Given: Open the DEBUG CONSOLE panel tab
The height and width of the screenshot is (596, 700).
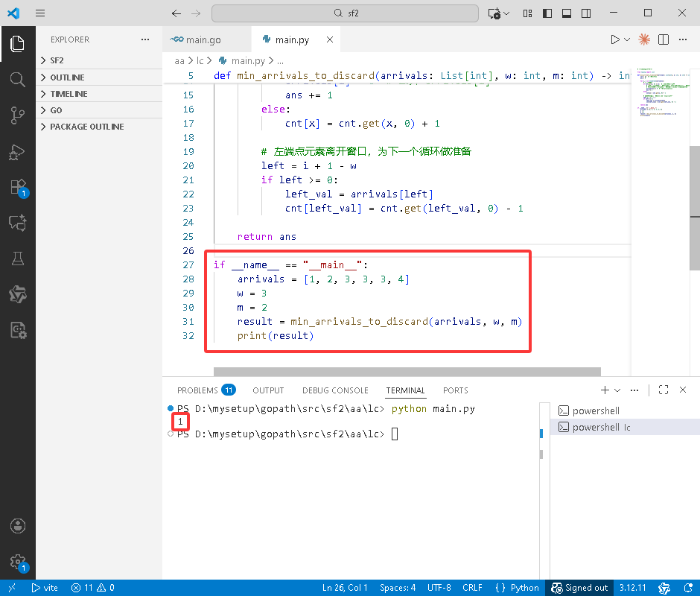Looking at the screenshot, I should [335, 390].
